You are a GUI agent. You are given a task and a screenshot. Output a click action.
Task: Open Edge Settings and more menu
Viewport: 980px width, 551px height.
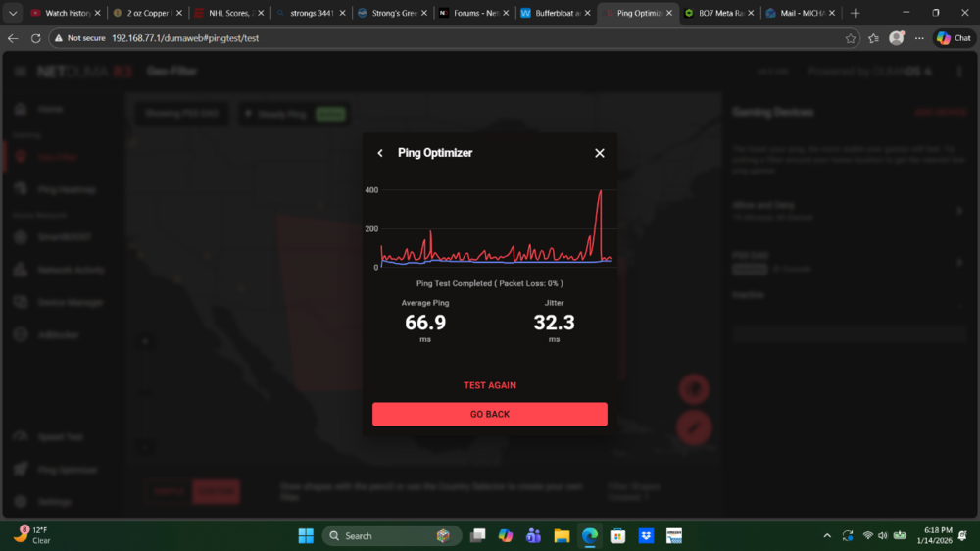coord(919,38)
